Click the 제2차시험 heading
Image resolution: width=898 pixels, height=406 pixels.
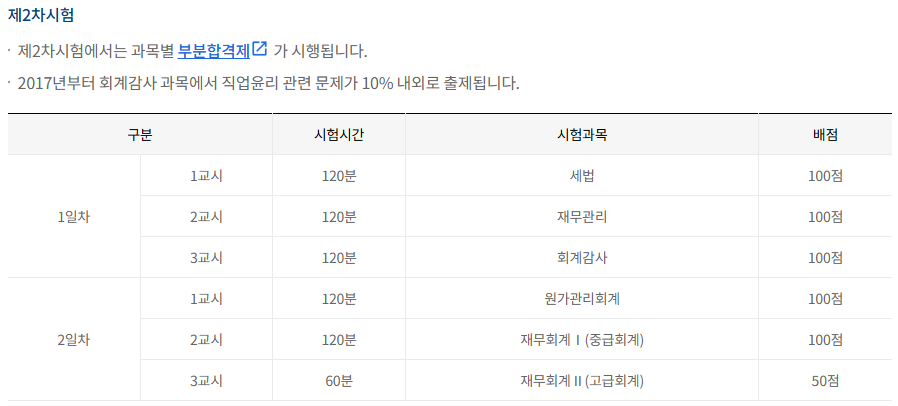(x=40, y=16)
